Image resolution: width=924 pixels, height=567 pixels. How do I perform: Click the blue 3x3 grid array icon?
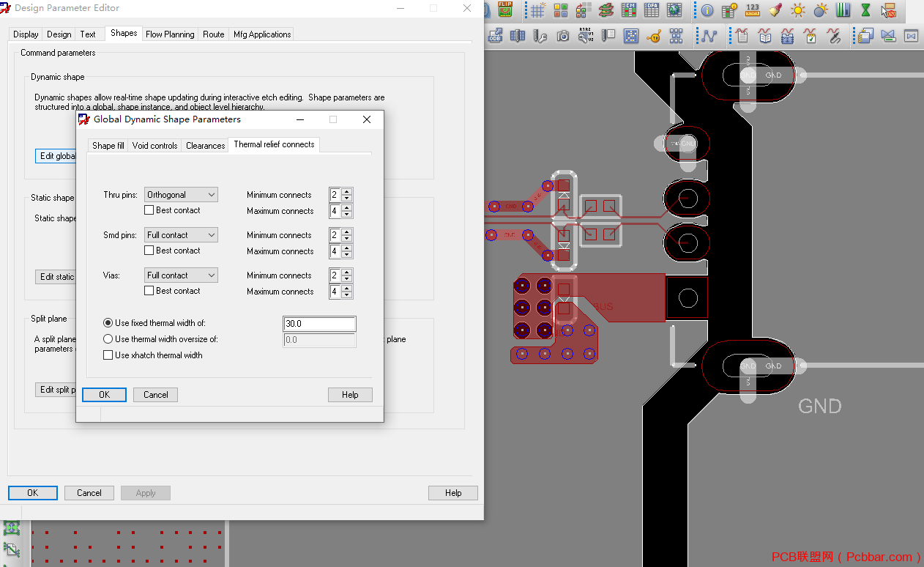click(x=677, y=35)
